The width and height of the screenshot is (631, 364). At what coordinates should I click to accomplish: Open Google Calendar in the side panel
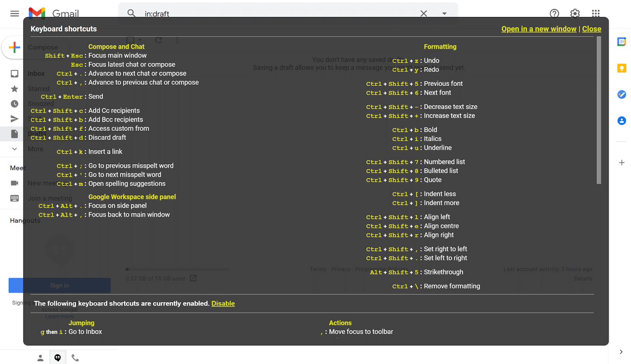point(622,41)
